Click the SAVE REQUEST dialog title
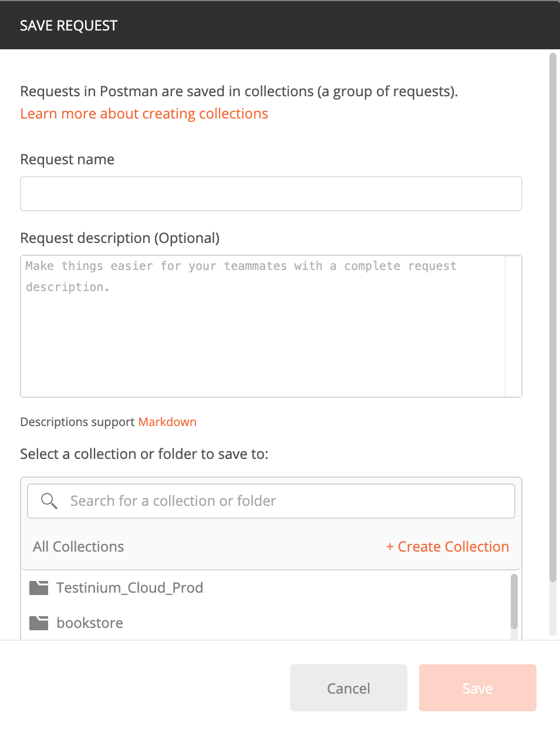560x730 pixels. [69, 26]
